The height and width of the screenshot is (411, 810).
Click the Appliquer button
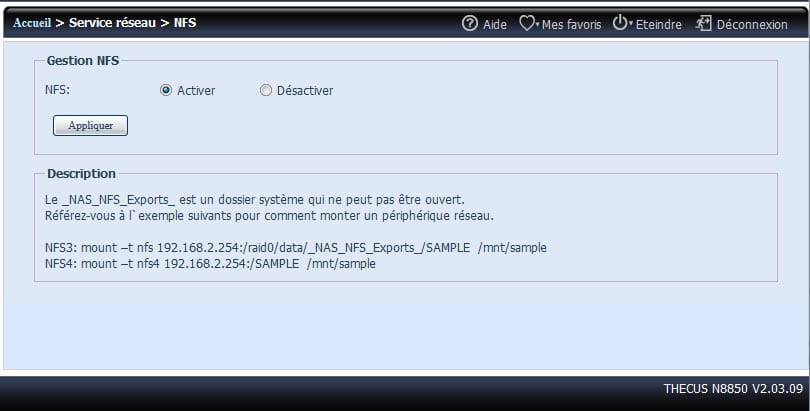[90, 125]
